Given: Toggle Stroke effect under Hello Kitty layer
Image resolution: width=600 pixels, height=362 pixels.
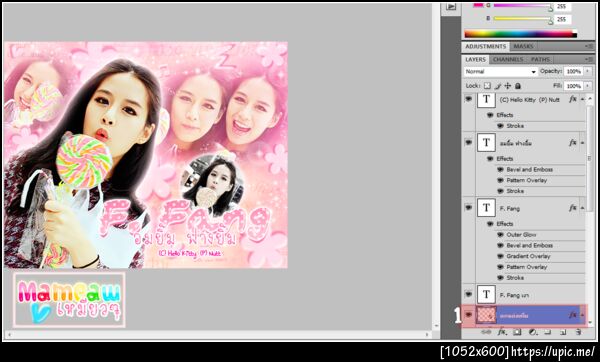Looking at the screenshot, I should point(500,126).
